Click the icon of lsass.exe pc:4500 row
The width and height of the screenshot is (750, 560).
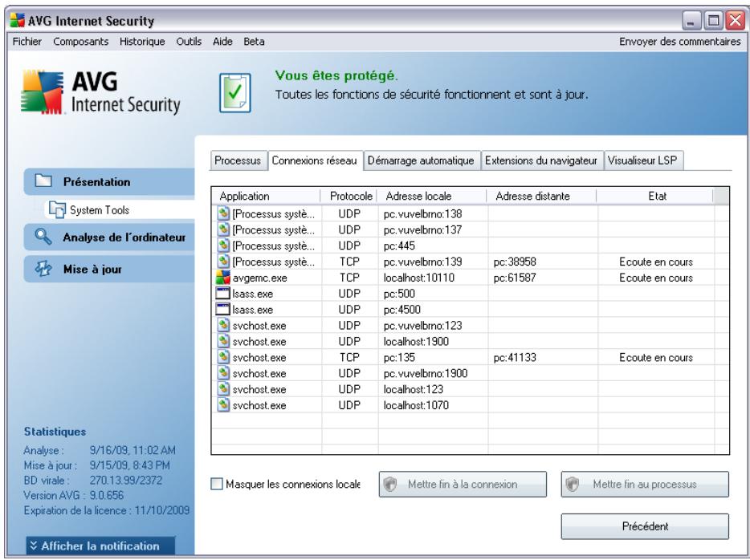(223, 309)
